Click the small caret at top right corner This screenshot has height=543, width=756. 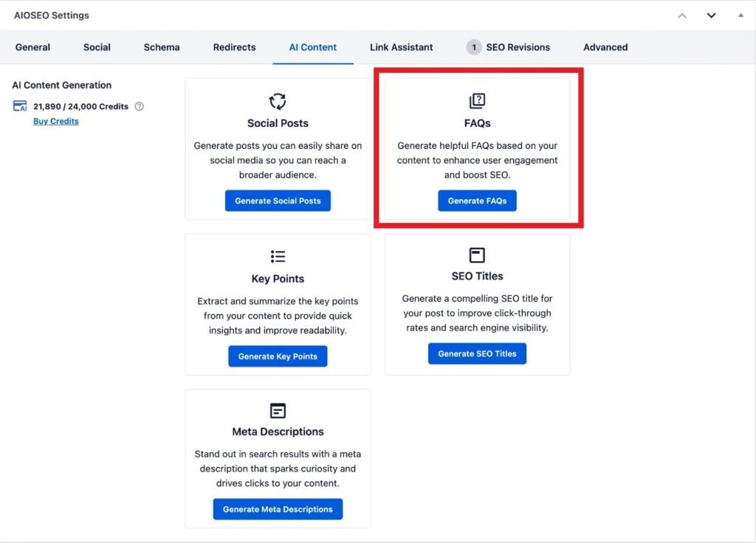(740, 15)
